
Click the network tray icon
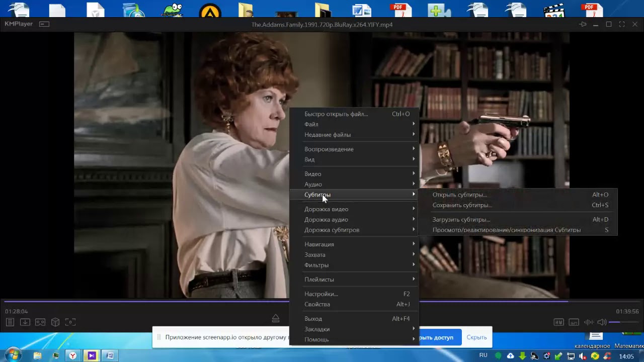coord(571,356)
